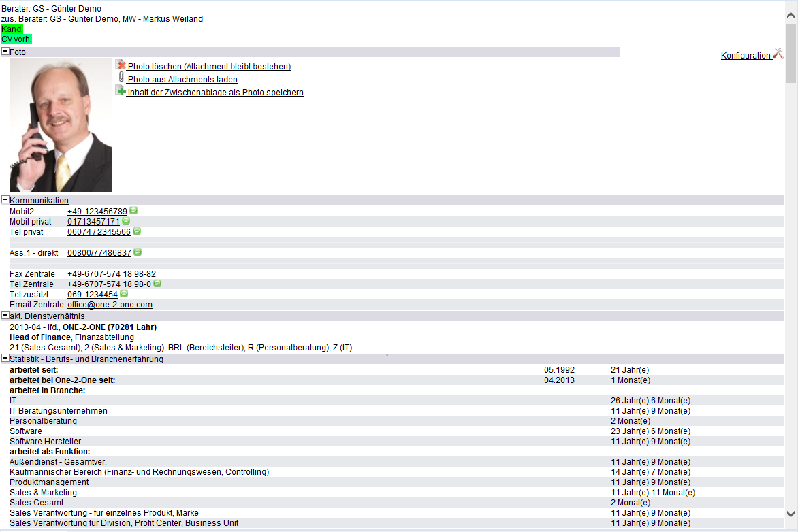Click green call icon beside Tel zusätzl. number
This screenshot has width=798, height=532.
[124, 294]
